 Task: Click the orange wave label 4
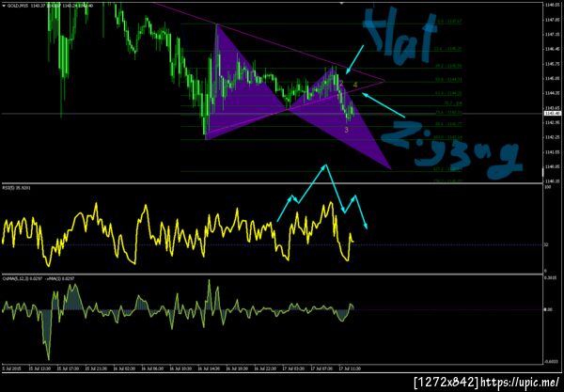pos(355,85)
